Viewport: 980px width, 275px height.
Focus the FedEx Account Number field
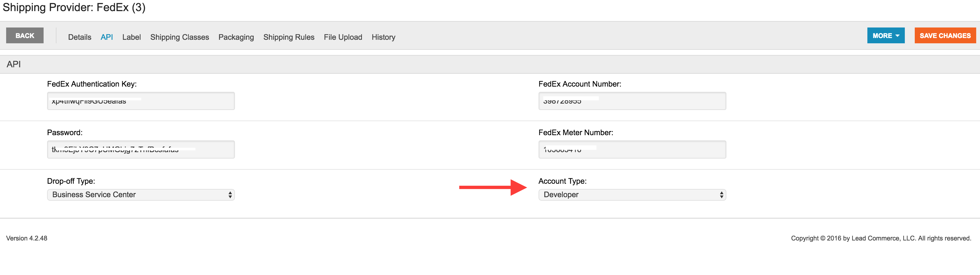tap(632, 101)
